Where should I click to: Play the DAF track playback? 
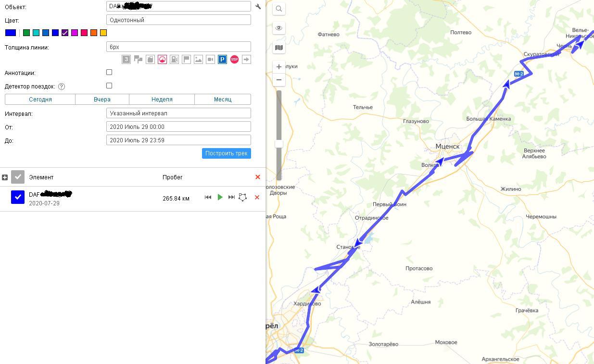click(220, 197)
